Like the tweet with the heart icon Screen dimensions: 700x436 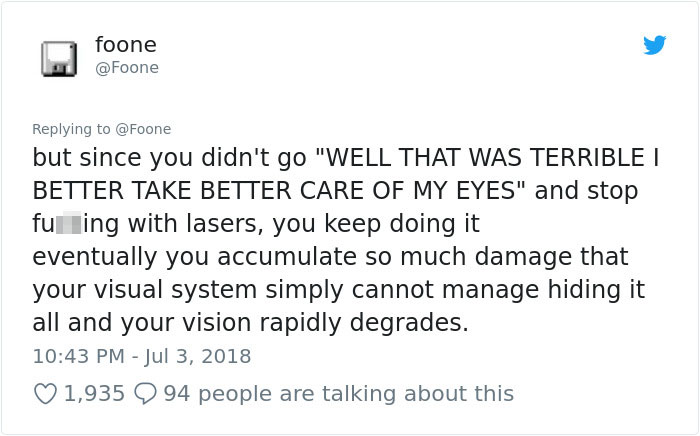45,394
